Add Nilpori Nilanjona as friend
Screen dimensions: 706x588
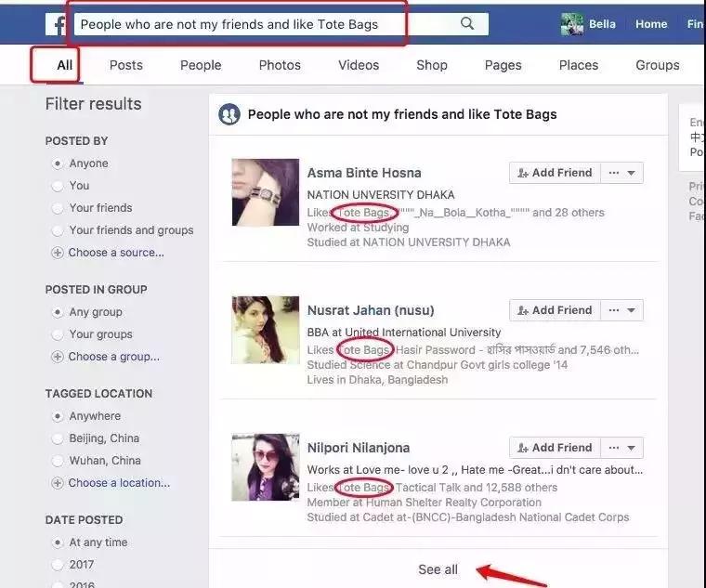[555, 448]
